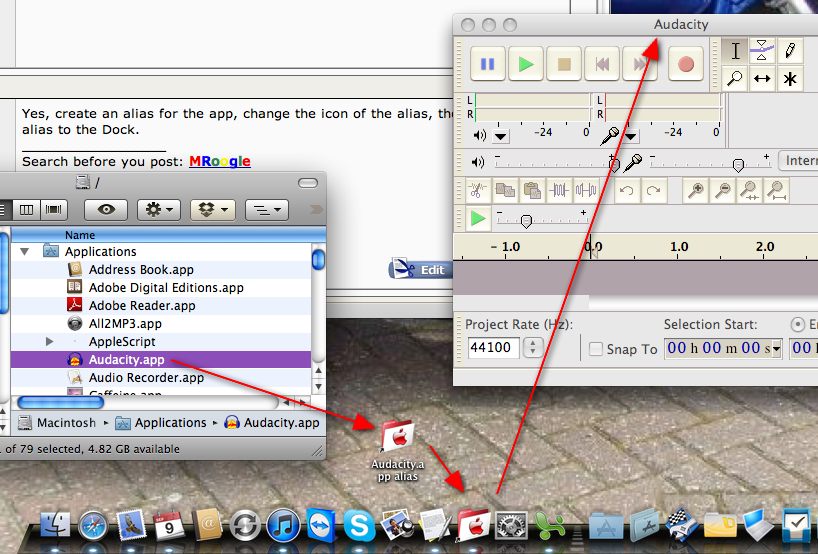Open input meter dropdown arrow beside microphone
The width and height of the screenshot is (818, 554).
pos(631,137)
